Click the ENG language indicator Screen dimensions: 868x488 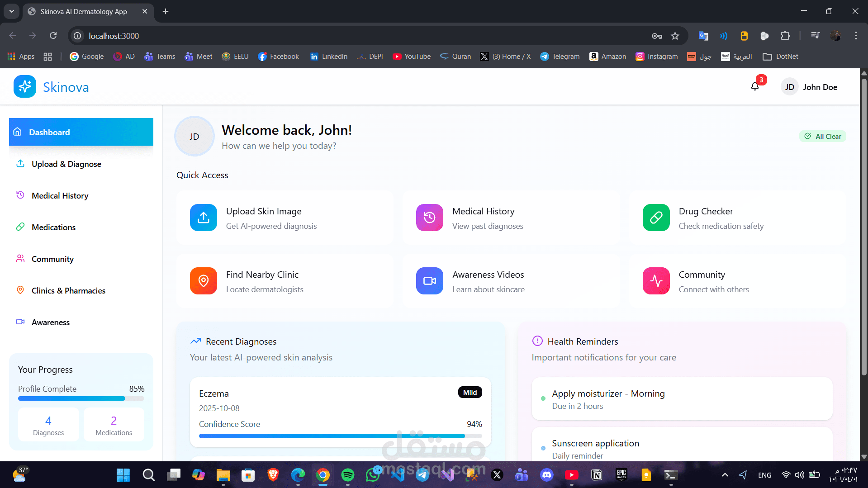[x=765, y=475]
